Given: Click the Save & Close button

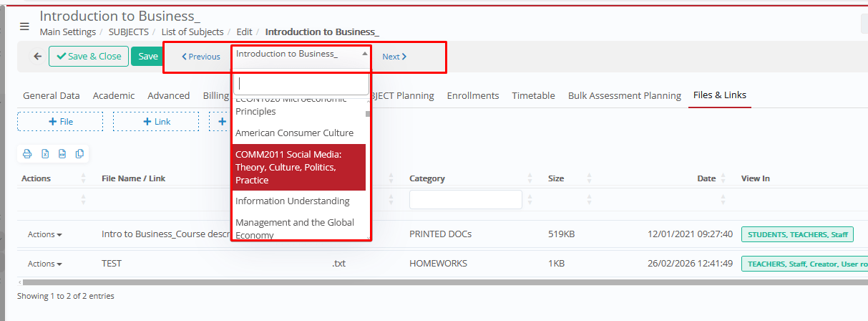Looking at the screenshot, I should (x=89, y=57).
